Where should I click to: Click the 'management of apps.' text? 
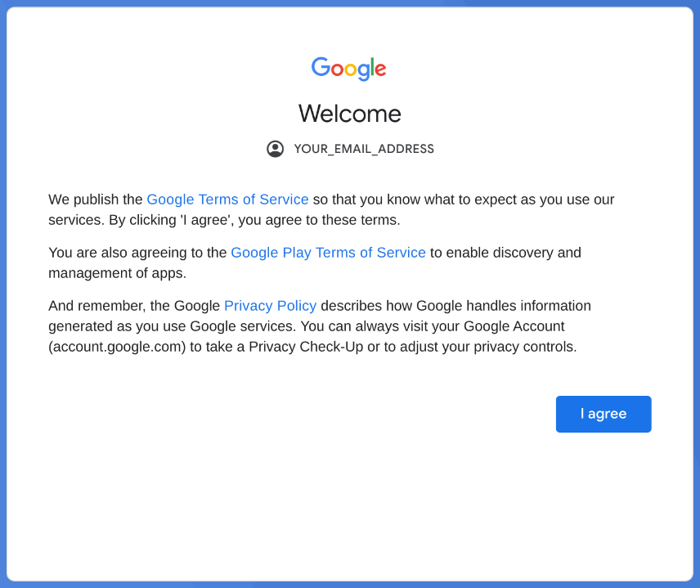(x=118, y=273)
